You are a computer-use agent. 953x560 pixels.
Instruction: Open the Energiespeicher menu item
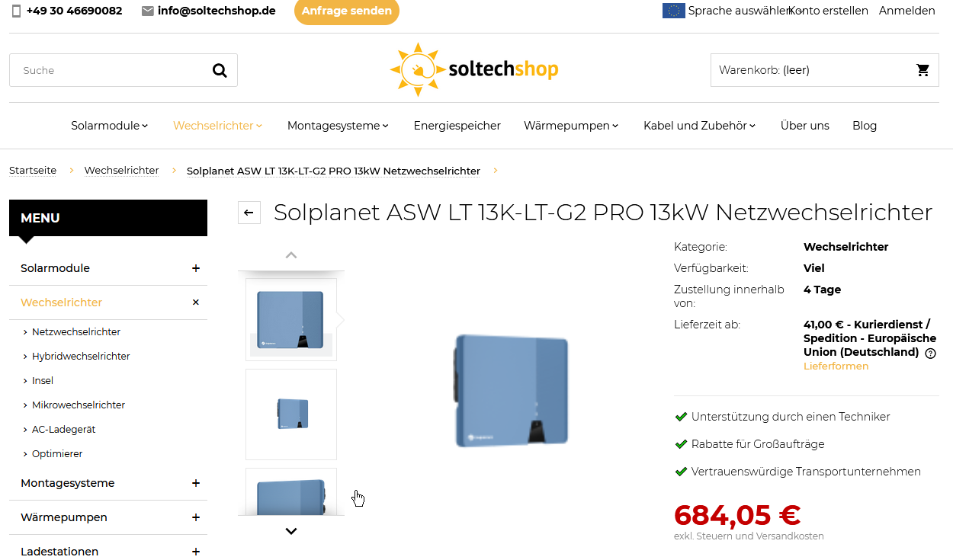457,126
